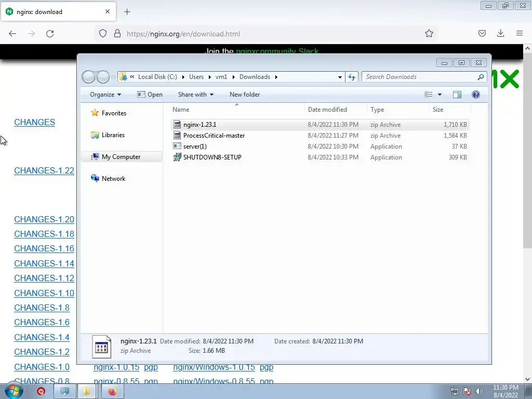
Task: Click the Network icon in navigation pane
Action: point(95,178)
